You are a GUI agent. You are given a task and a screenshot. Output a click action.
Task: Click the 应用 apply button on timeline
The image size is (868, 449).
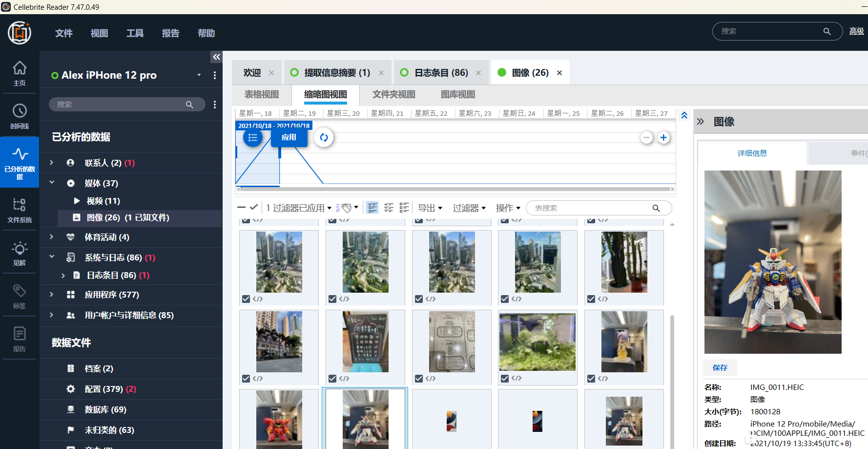[289, 137]
